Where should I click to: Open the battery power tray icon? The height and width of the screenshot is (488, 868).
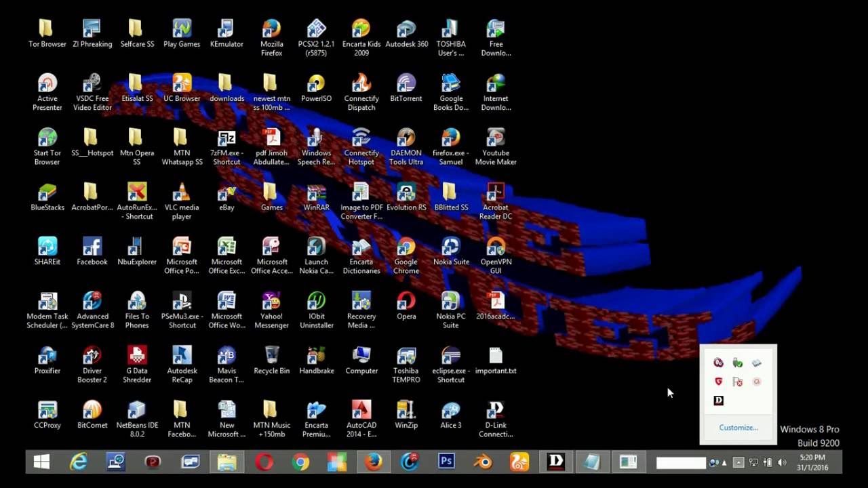[x=768, y=463]
